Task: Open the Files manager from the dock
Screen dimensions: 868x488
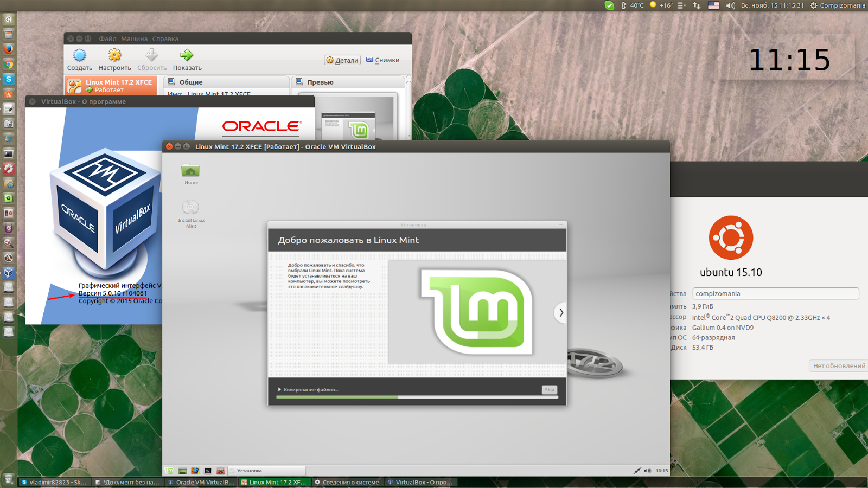Action: pos(8,34)
